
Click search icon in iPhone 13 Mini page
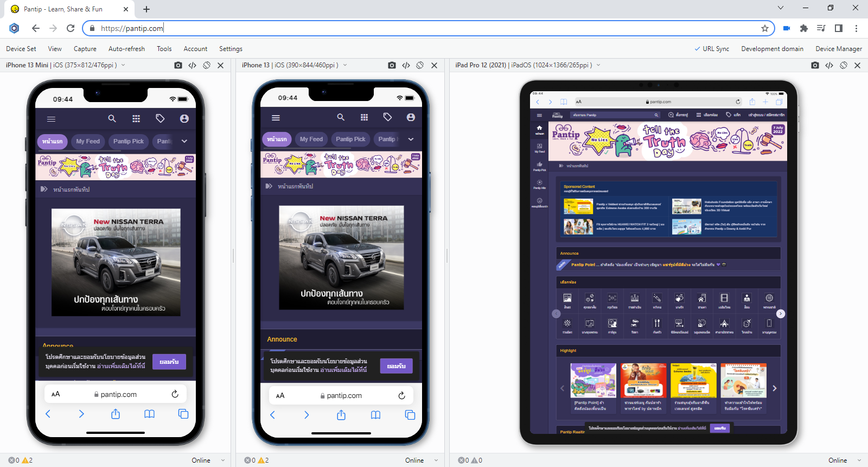click(x=112, y=118)
